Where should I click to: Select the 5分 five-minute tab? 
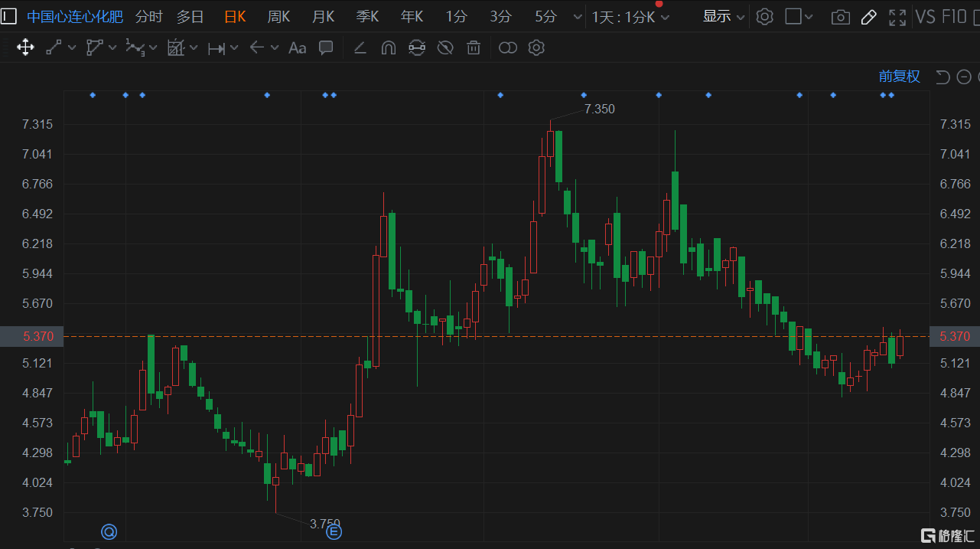[546, 16]
